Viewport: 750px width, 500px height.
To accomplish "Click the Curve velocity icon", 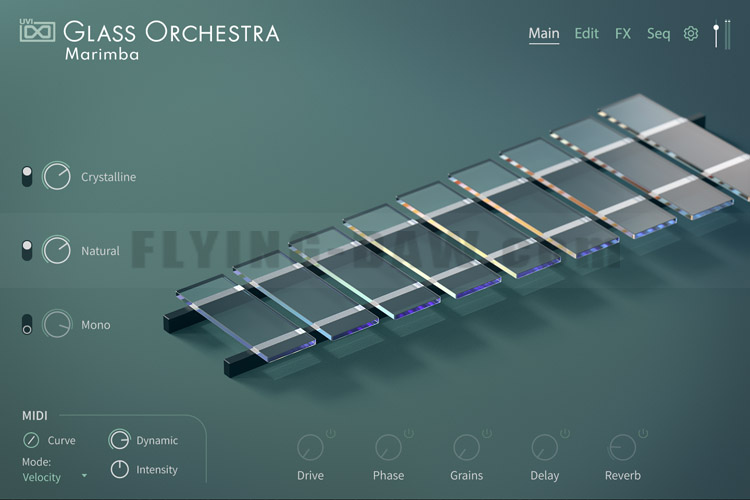I will [31, 440].
